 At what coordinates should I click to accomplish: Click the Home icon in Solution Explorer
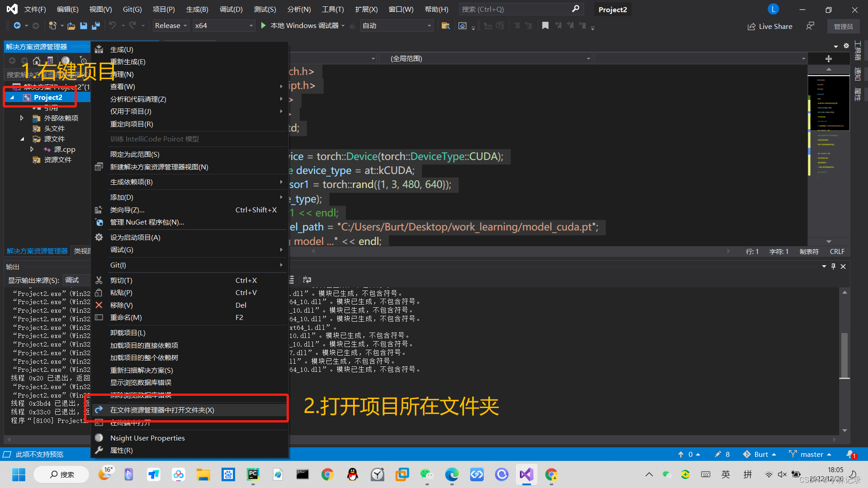37,60
